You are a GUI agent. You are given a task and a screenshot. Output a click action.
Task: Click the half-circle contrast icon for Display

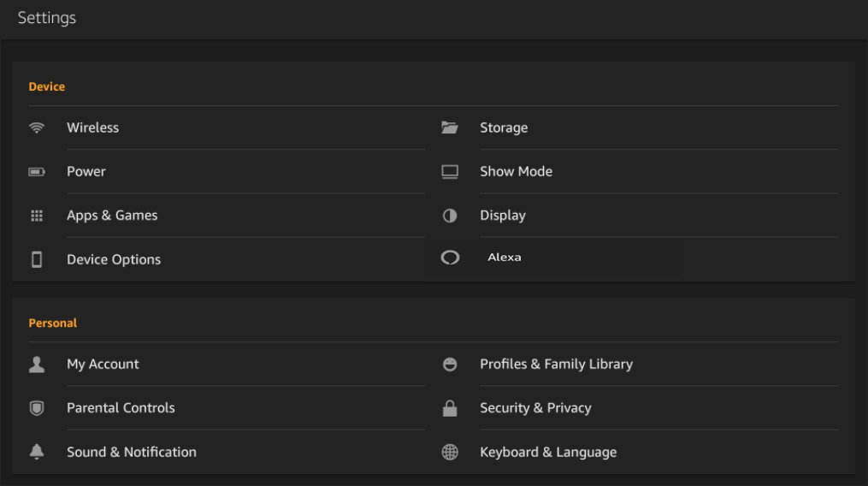click(x=450, y=216)
